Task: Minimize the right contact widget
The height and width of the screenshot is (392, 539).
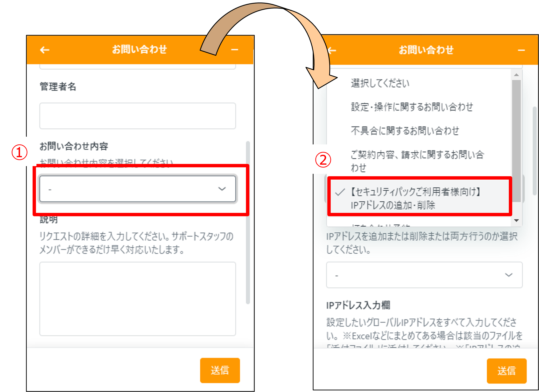Action: pos(521,50)
